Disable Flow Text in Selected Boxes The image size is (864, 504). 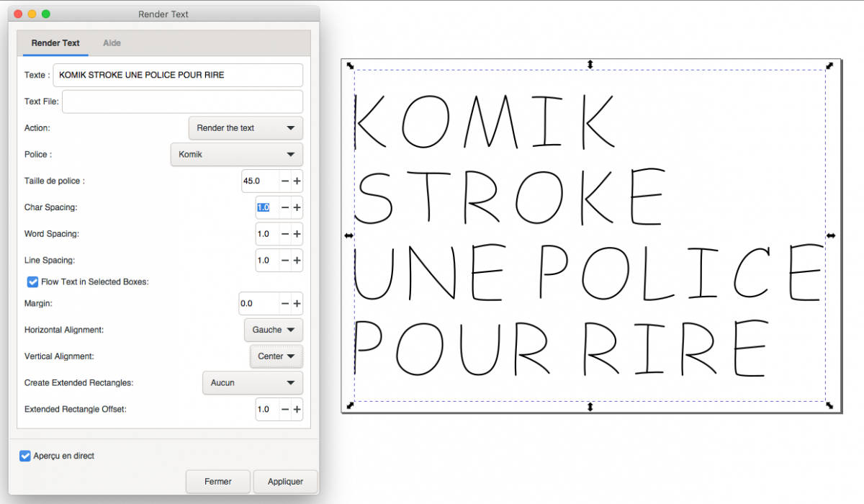(x=32, y=282)
